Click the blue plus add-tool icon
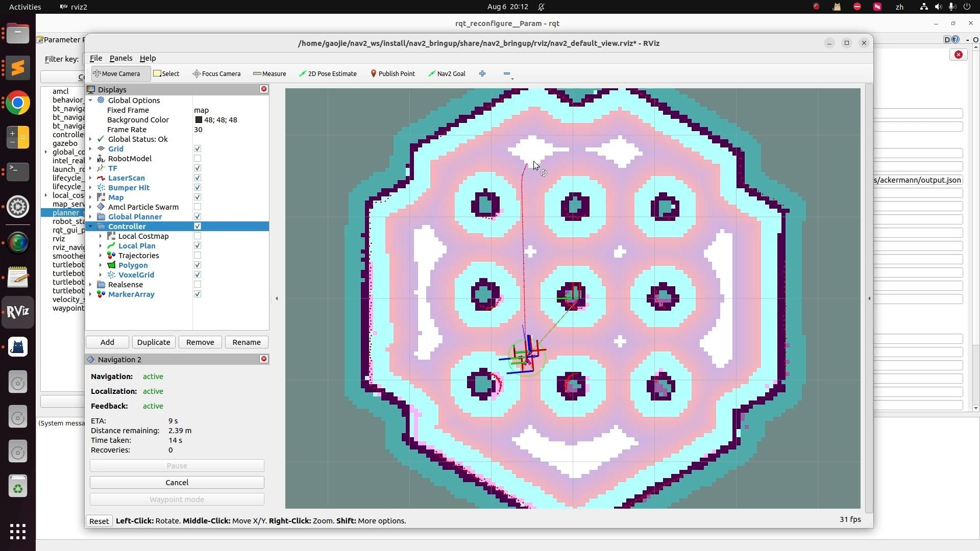Screen dimensions: 980x551 tap(482, 73)
